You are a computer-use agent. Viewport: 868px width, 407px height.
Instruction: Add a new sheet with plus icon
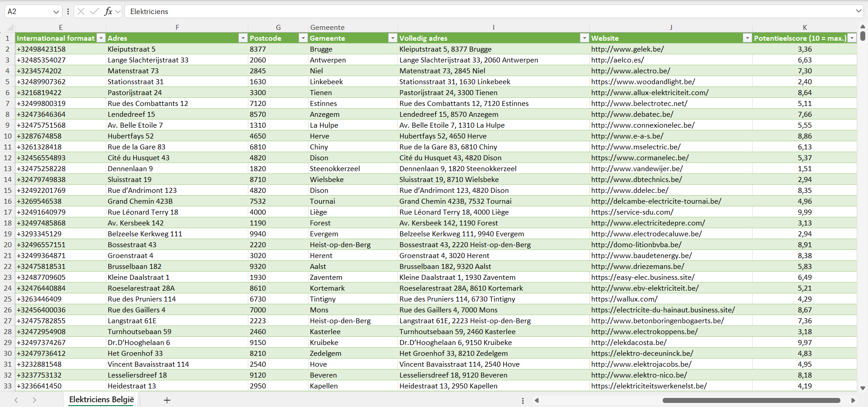click(x=167, y=400)
